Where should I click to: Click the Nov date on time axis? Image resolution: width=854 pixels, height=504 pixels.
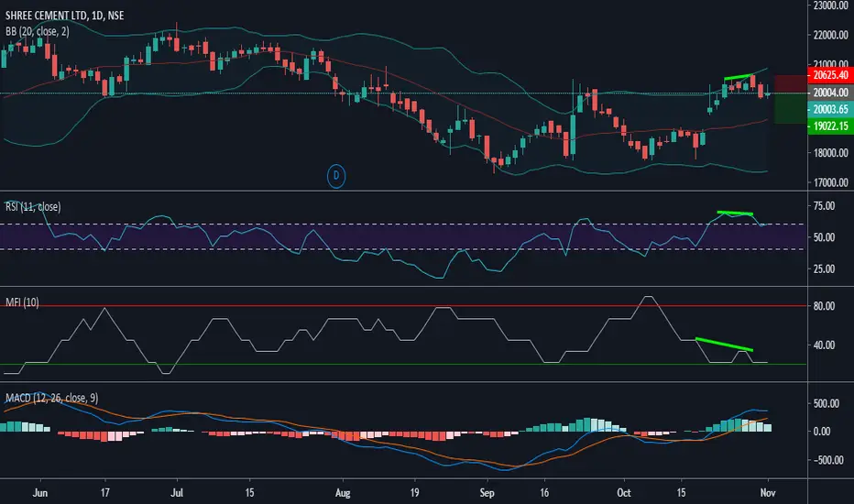(x=768, y=493)
